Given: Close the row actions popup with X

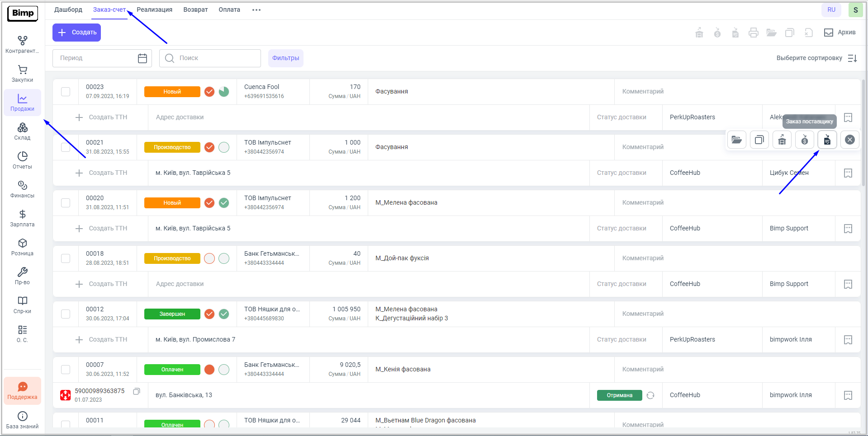Looking at the screenshot, I should tap(849, 140).
